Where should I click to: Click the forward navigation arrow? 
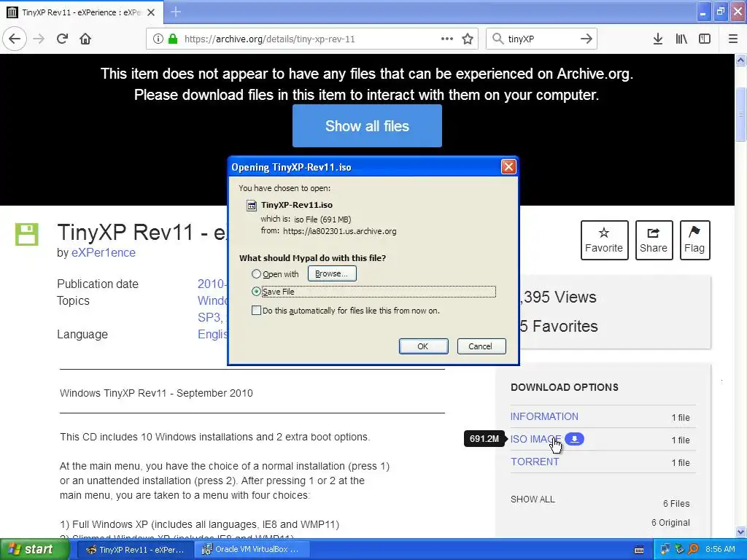39,39
